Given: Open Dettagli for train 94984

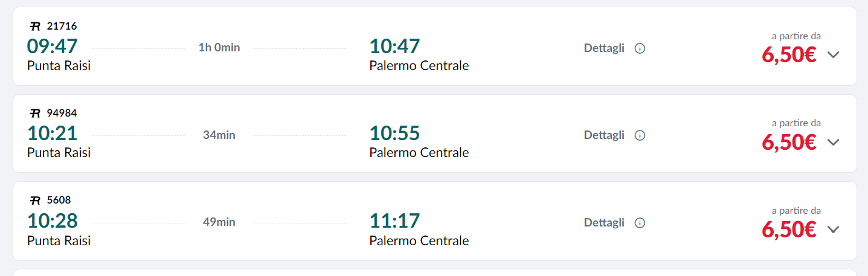Looking at the screenshot, I should 604,135.
